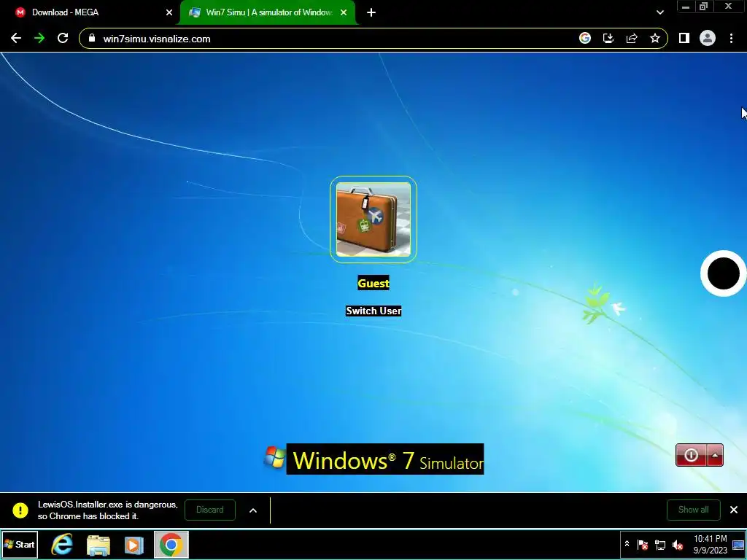This screenshot has width=747, height=560.
Task: Open the Chrome three-dot menu
Action: [731, 39]
